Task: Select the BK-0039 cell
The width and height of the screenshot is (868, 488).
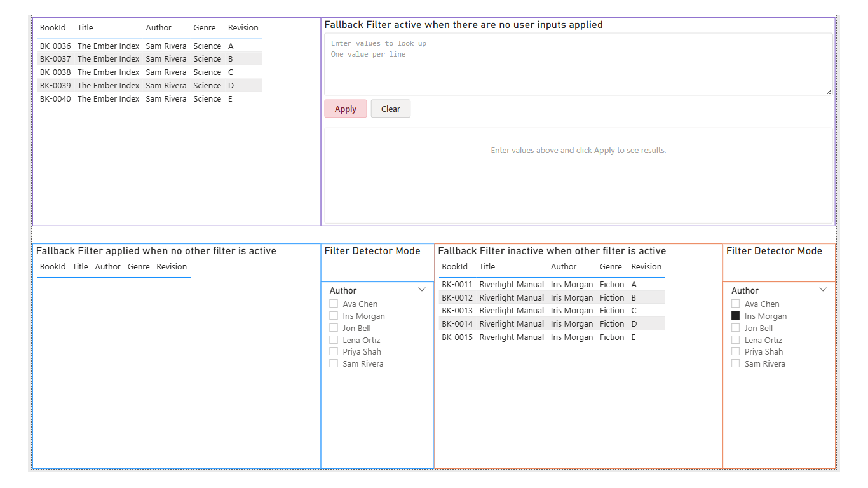Action: pos(55,86)
